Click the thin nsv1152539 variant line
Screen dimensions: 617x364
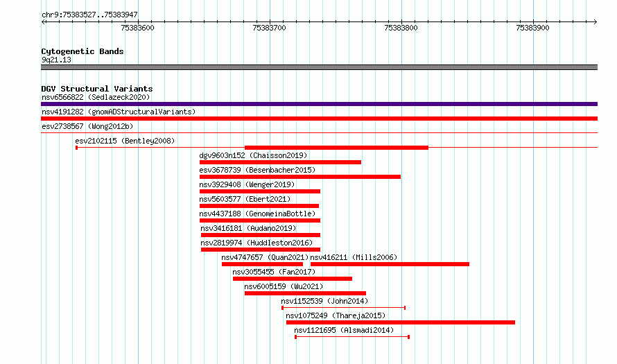point(344,308)
